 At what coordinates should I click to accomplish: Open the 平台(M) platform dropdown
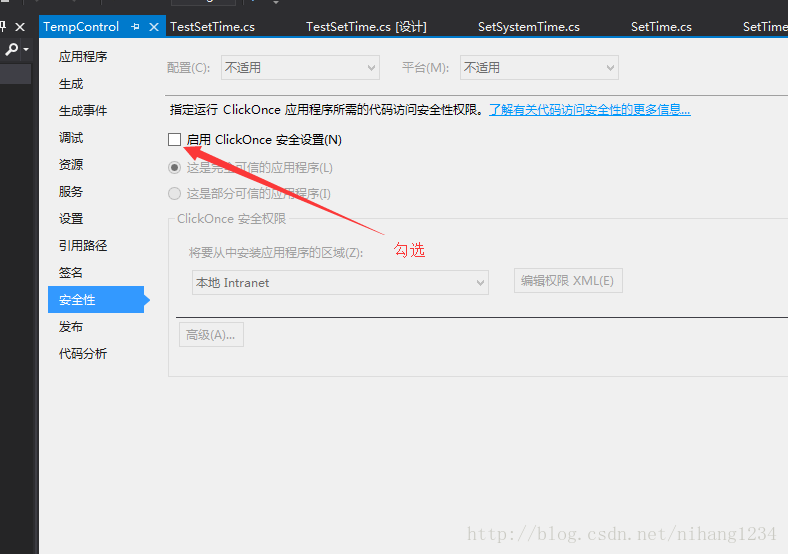click(539, 68)
